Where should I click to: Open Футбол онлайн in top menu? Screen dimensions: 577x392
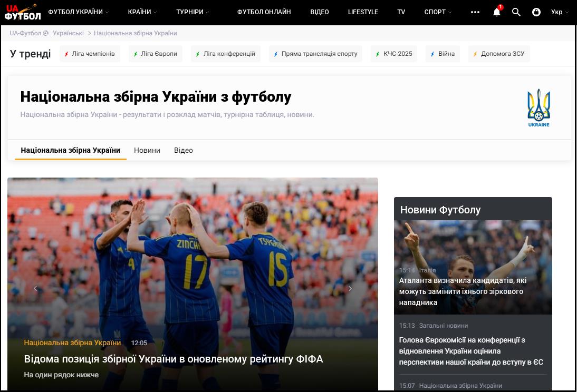click(x=264, y=12)
